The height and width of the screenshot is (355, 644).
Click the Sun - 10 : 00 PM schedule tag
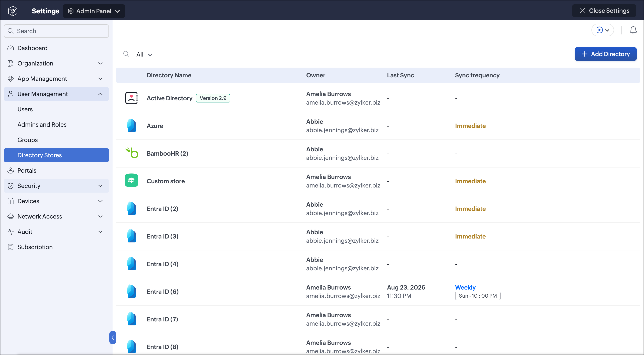tap(478, 296)
